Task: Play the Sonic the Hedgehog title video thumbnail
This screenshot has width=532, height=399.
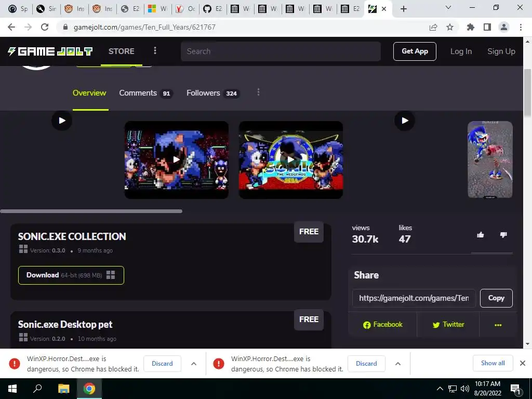Action: [291, 160]
